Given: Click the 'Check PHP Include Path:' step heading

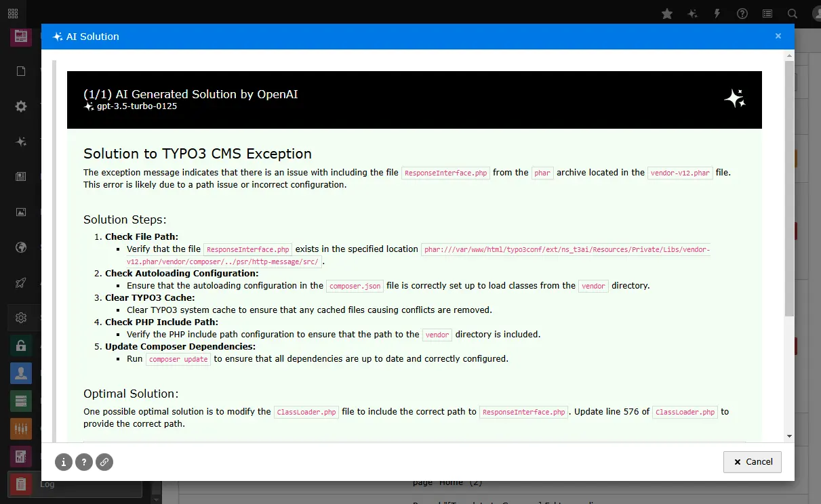Looking at the screenshot, I should point(161,322).
